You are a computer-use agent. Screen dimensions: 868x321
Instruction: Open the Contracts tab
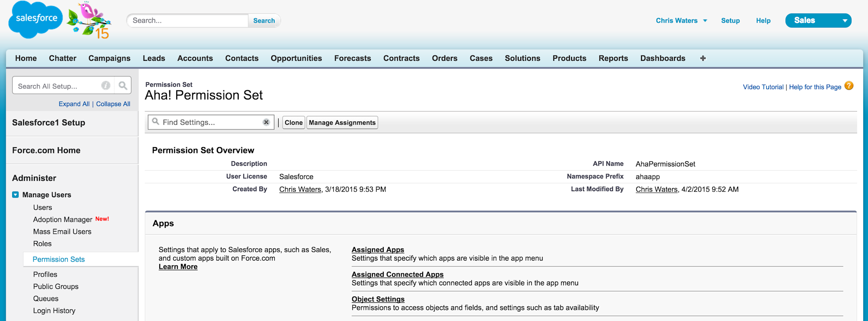click(x=401, y=58)
